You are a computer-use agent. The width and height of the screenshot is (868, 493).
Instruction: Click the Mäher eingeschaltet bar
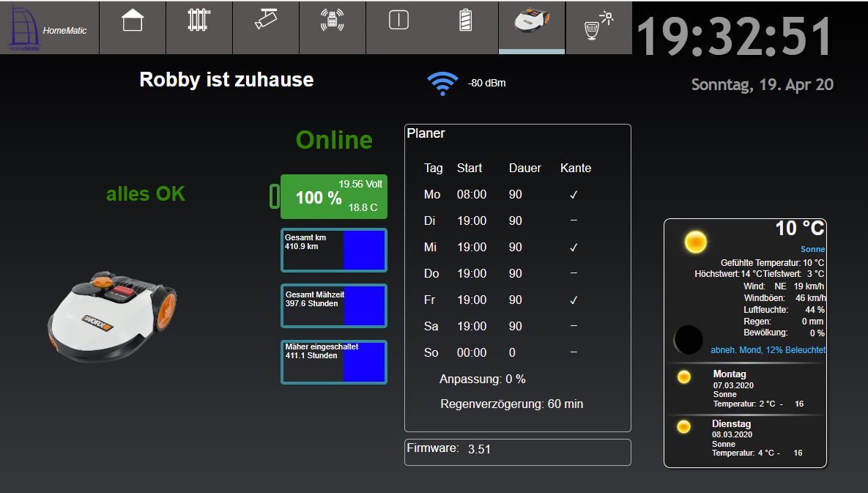334,362
